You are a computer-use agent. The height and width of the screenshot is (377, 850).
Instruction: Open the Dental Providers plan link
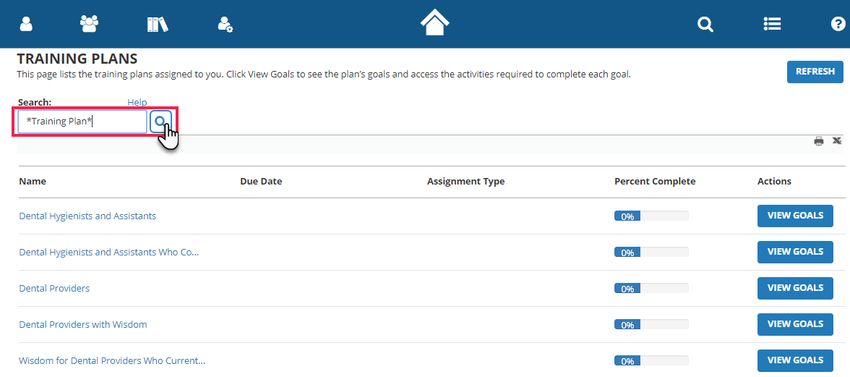point(54,288)
